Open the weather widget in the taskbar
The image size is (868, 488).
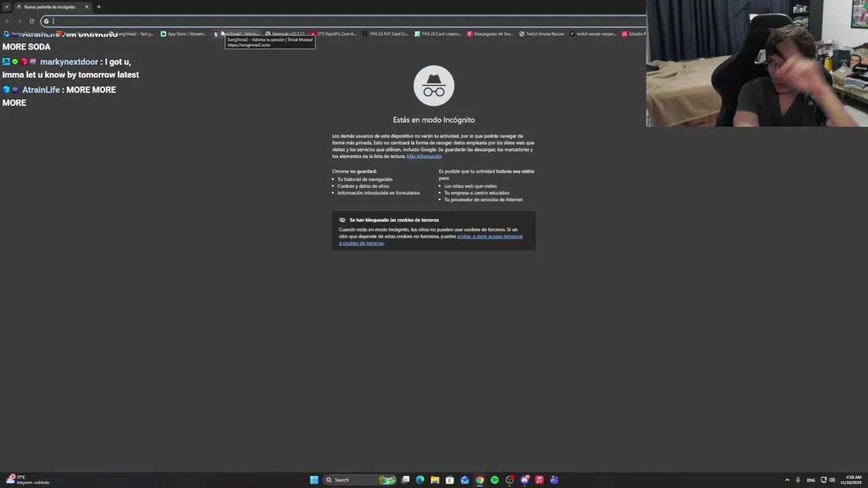[27, 480]
